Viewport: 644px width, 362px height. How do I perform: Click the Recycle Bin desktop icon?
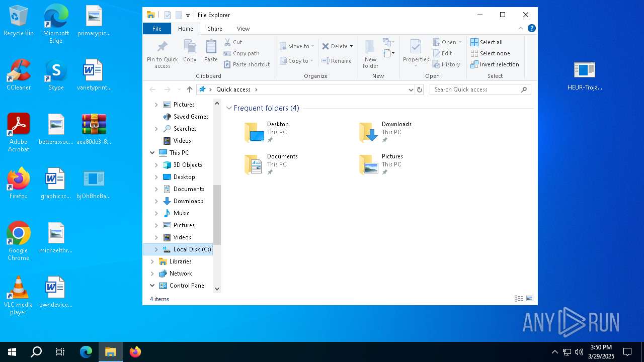pos(19,21)
